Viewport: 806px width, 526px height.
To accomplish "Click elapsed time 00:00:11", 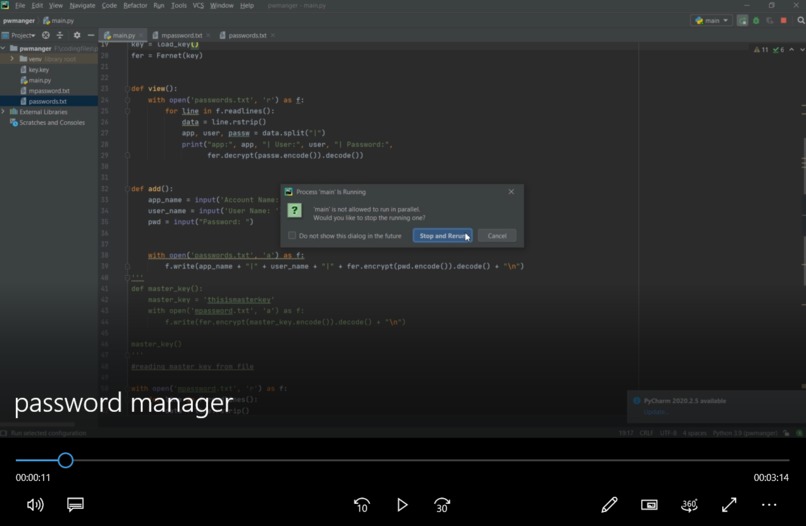I will click(x=33, y=478).
